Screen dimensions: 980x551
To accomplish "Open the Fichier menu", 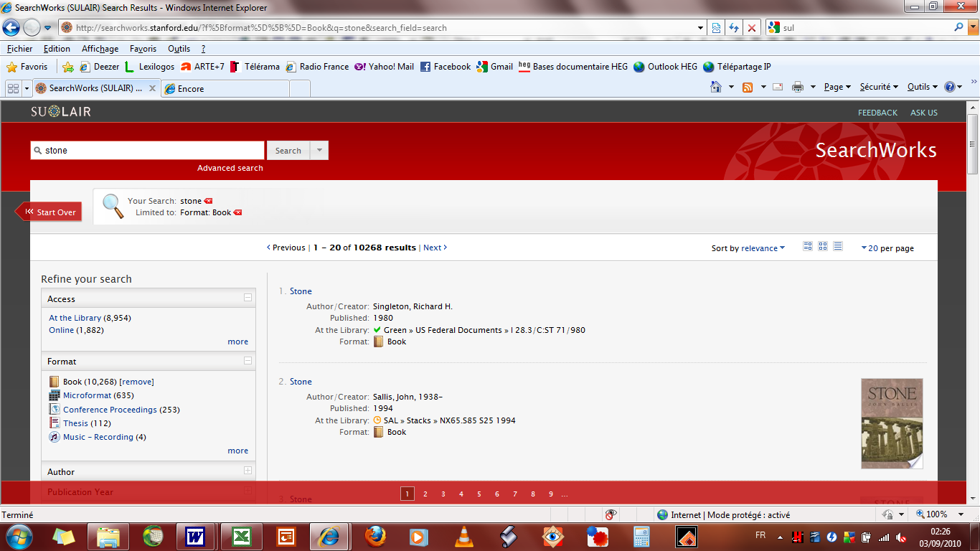I will coord(20,49).
